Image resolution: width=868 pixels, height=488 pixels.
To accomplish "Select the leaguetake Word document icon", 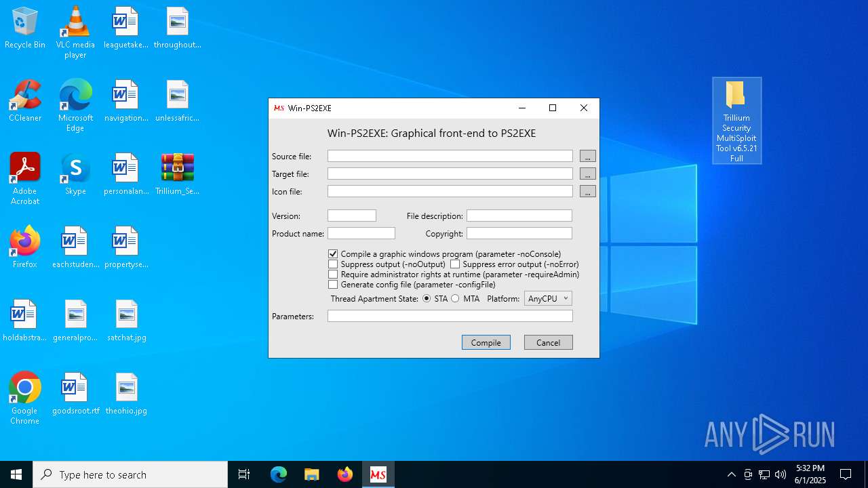I will [x=125, y=28].
